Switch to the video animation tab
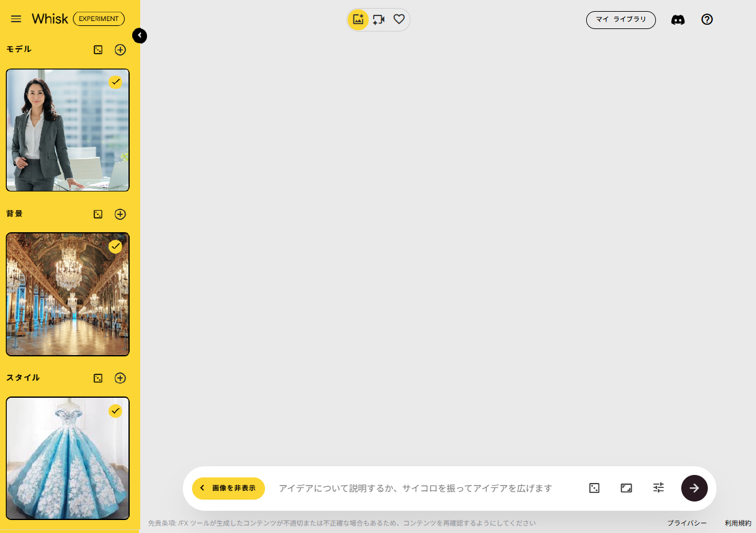The width and height of the screenshot is (756, 533). [x=379, y=20]
